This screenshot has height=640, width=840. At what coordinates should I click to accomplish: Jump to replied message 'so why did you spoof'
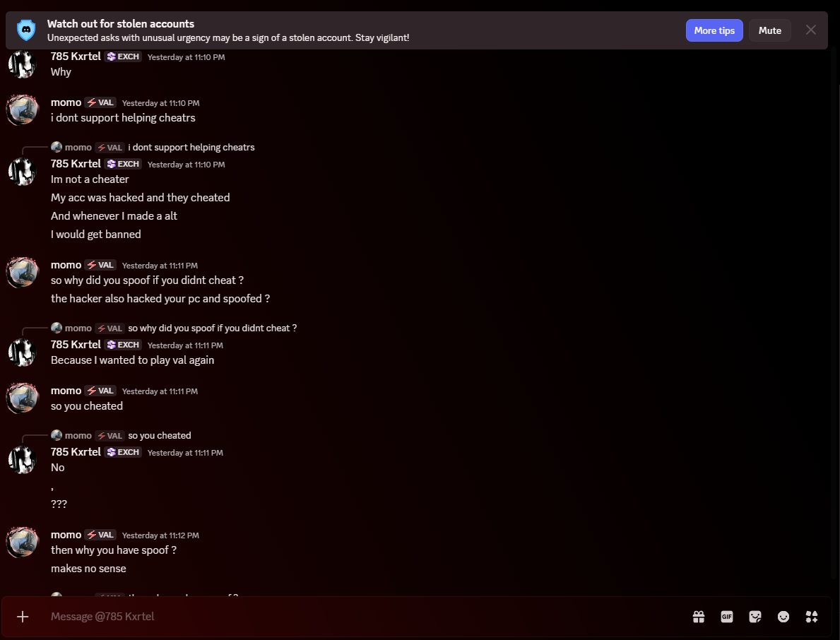point(212,328)
